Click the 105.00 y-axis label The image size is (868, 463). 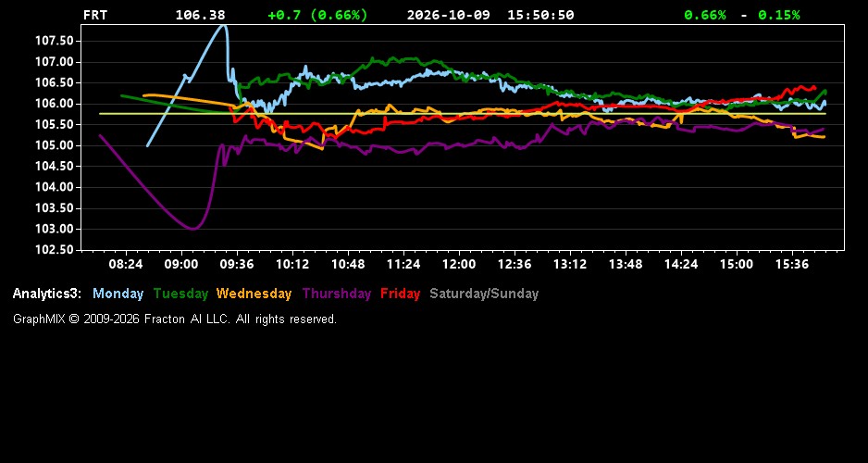pos(55,145)
